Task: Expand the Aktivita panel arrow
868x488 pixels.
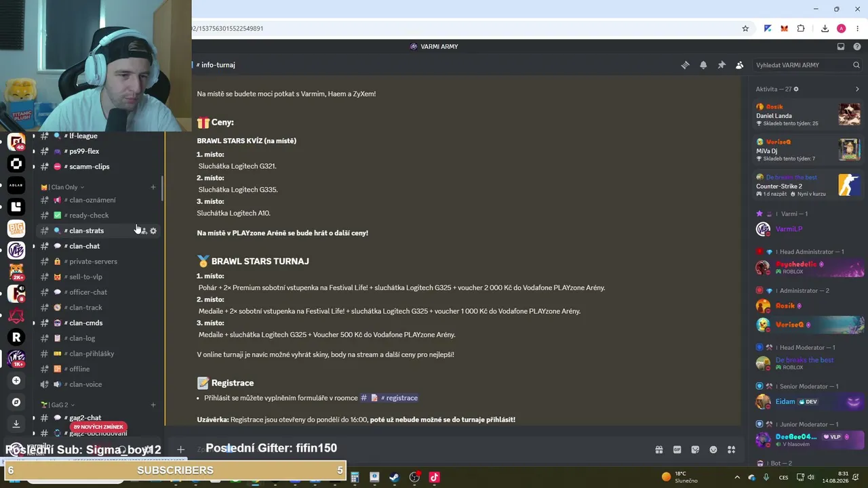Action: (x=857, y=89)
